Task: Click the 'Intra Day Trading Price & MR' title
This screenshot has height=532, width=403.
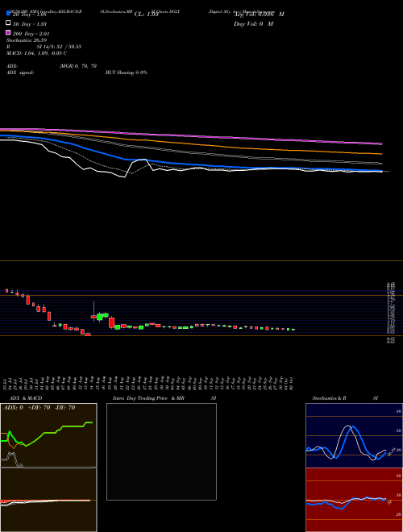Action: [x=148, y=398]
